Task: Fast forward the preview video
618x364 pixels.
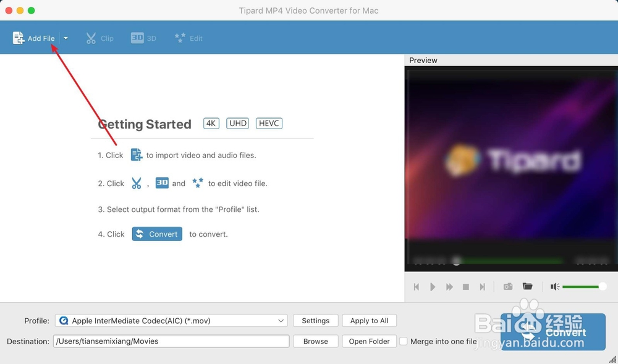Action: click(x=449, y=287)
